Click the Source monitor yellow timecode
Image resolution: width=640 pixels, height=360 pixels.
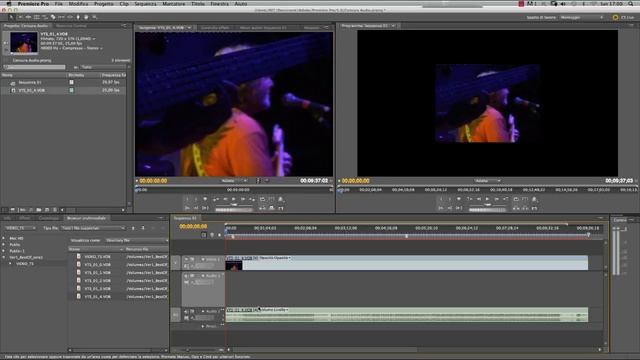[x=153, y=180]
